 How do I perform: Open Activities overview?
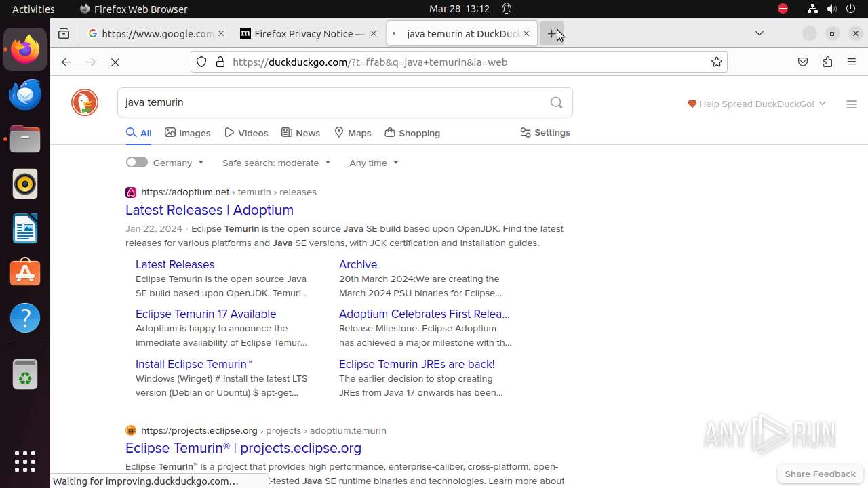point(33,9)
